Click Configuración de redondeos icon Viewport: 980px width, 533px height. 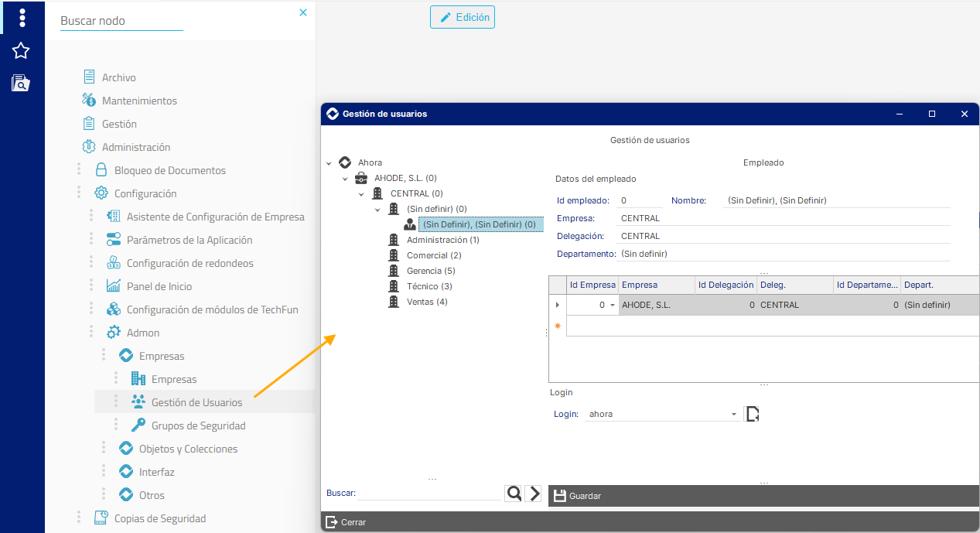coord(114,263)
